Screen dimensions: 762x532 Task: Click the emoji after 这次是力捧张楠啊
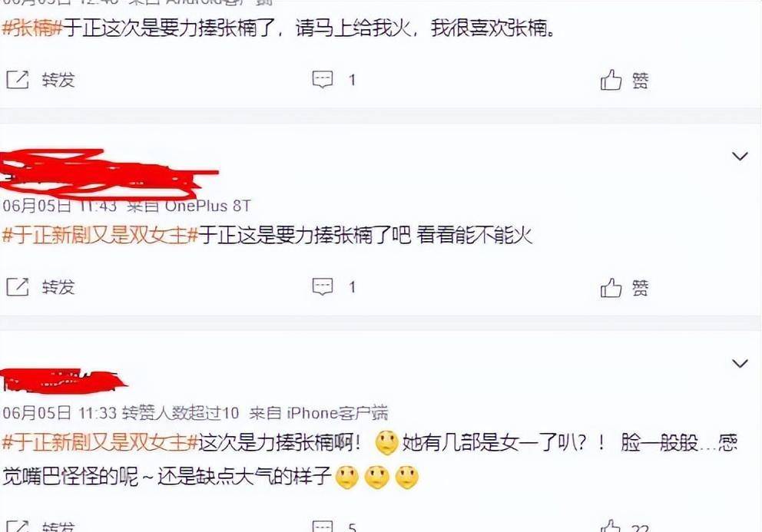(x=387, y=443)
